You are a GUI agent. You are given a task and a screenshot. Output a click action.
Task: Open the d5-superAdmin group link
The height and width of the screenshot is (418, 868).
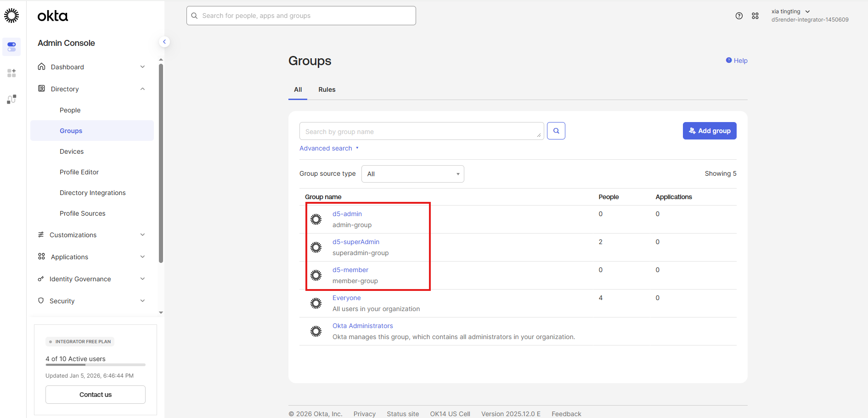(x=355, y=242)
